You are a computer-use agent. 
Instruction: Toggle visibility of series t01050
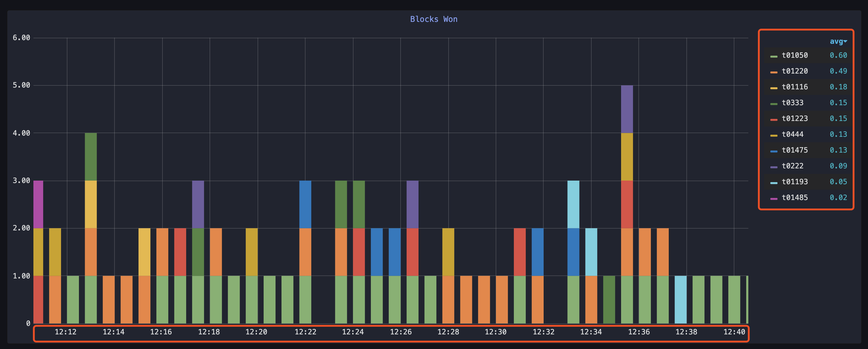point(795,55)
